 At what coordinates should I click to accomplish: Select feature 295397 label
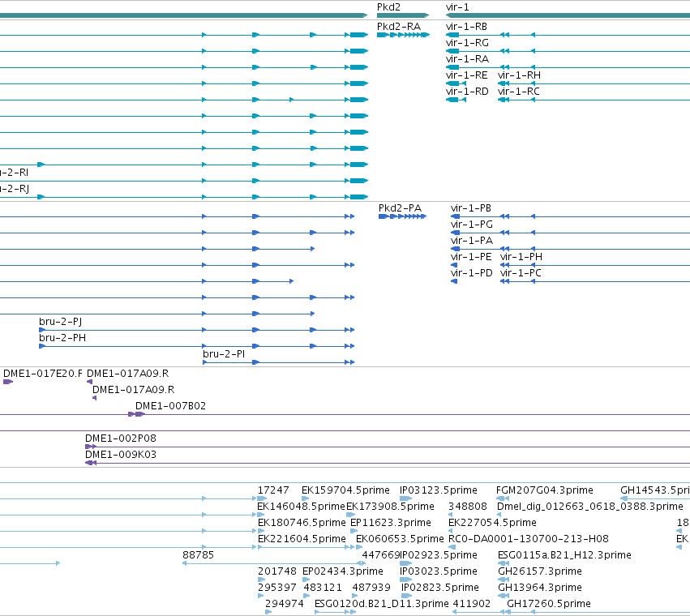click(277, 588)
